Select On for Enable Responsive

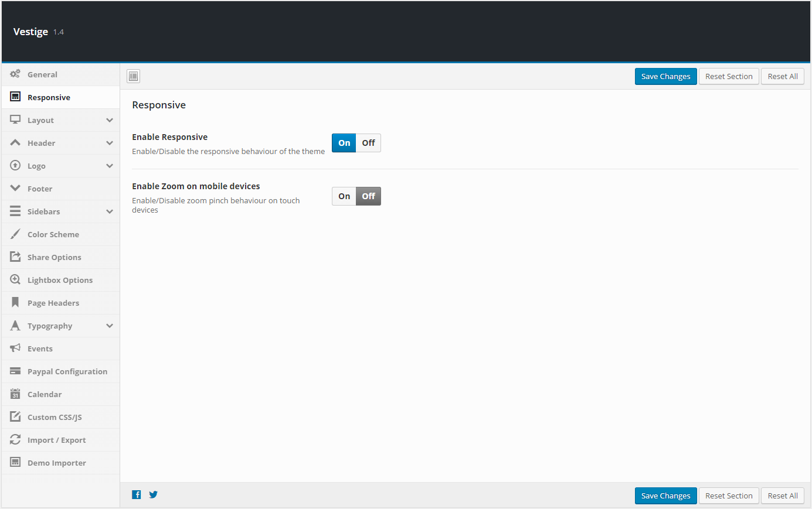(x=344, y=143)
